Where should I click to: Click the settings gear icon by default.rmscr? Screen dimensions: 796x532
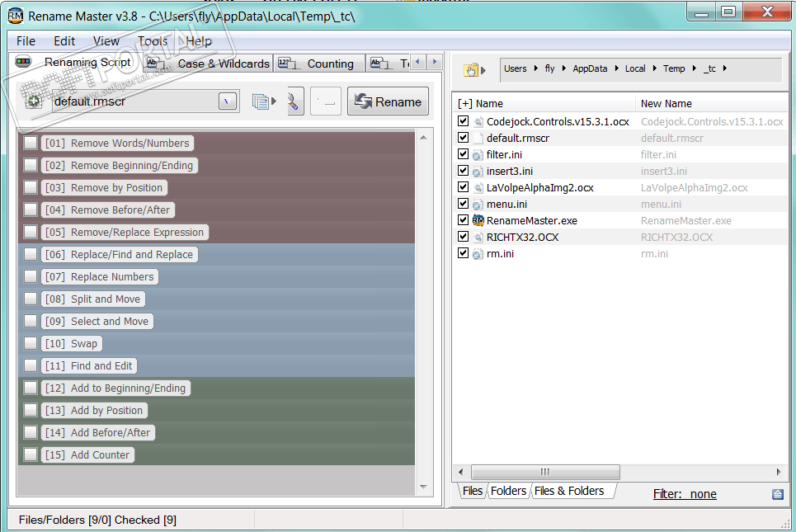point(34,101)
